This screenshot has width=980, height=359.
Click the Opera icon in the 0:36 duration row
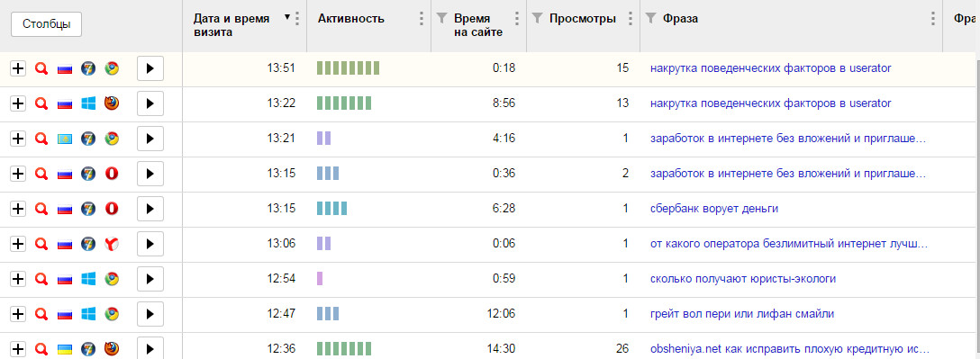point(112,174)
